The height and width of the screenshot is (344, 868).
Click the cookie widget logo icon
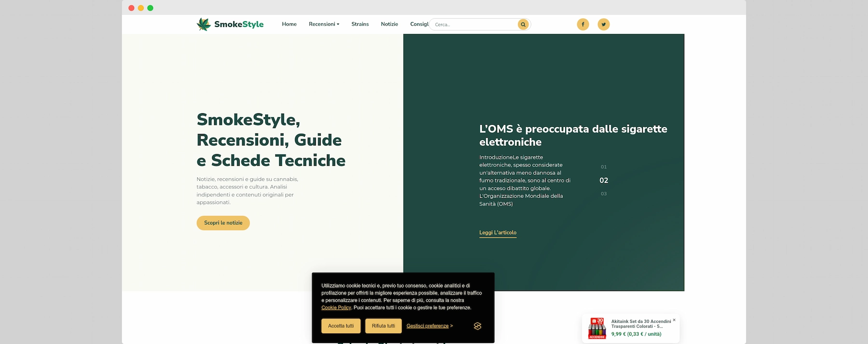pos(477,326)
